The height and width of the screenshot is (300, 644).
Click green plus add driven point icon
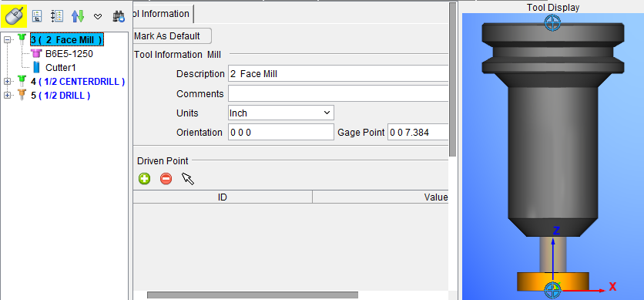[x=144, y=179]
